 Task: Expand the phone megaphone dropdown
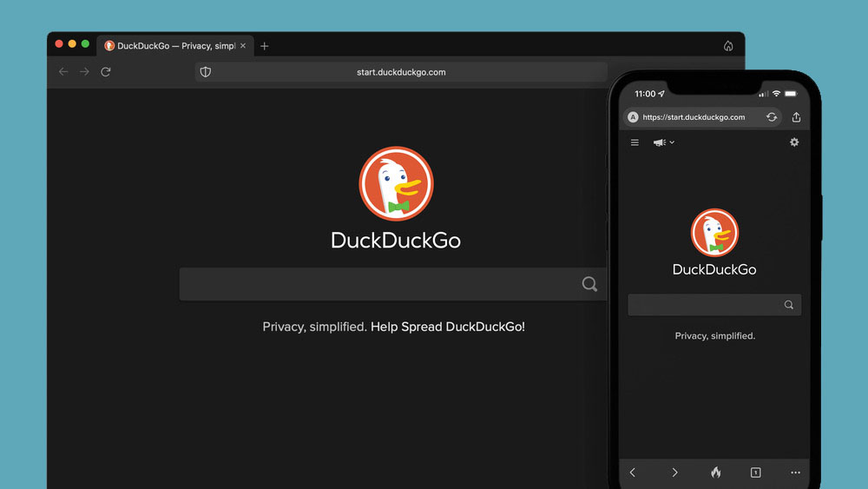pos(664,142)
